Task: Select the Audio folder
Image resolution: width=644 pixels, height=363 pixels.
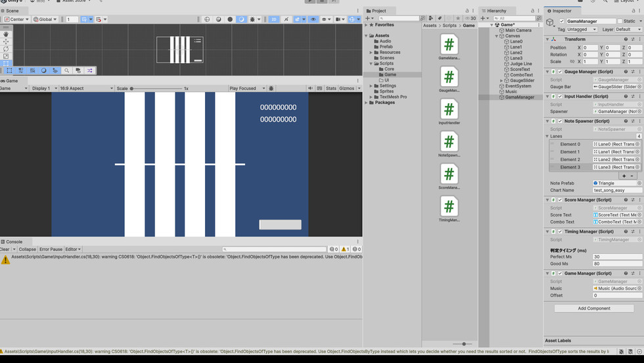Action: coord(385,41)
